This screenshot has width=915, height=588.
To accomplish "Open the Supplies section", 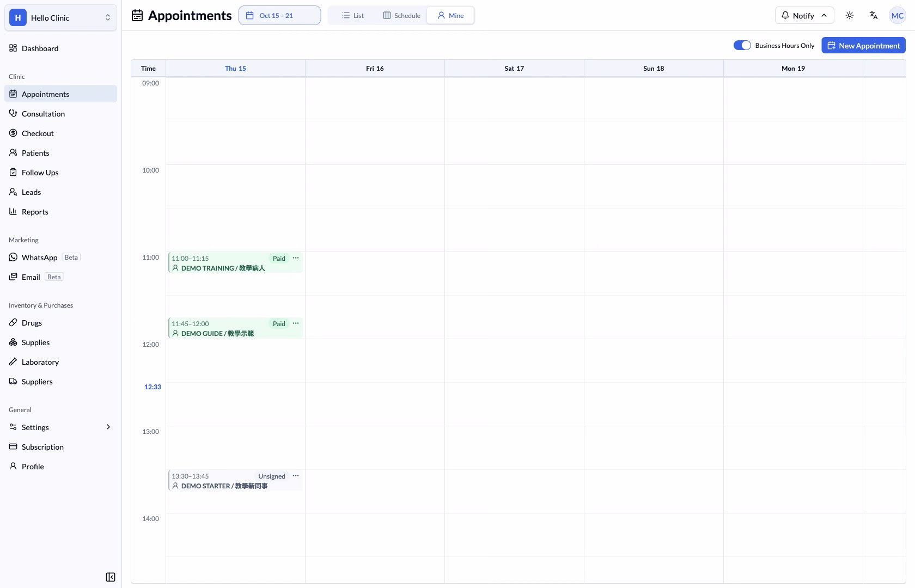I will 60,342.
